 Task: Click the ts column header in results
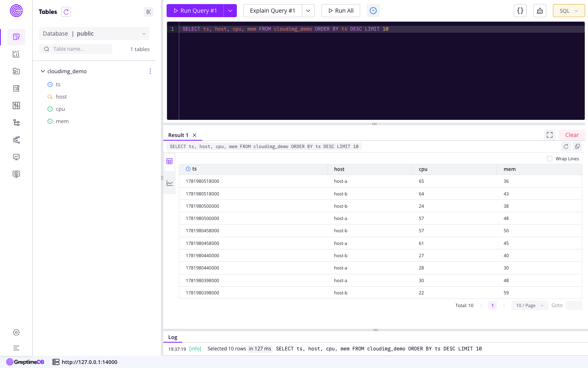click(x=253, y=169)
